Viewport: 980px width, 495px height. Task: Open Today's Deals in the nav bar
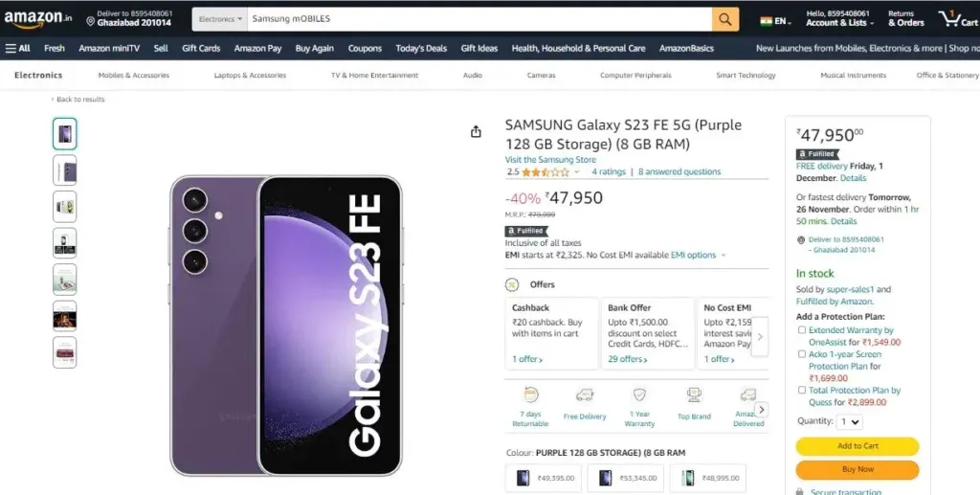pos(421,48)
